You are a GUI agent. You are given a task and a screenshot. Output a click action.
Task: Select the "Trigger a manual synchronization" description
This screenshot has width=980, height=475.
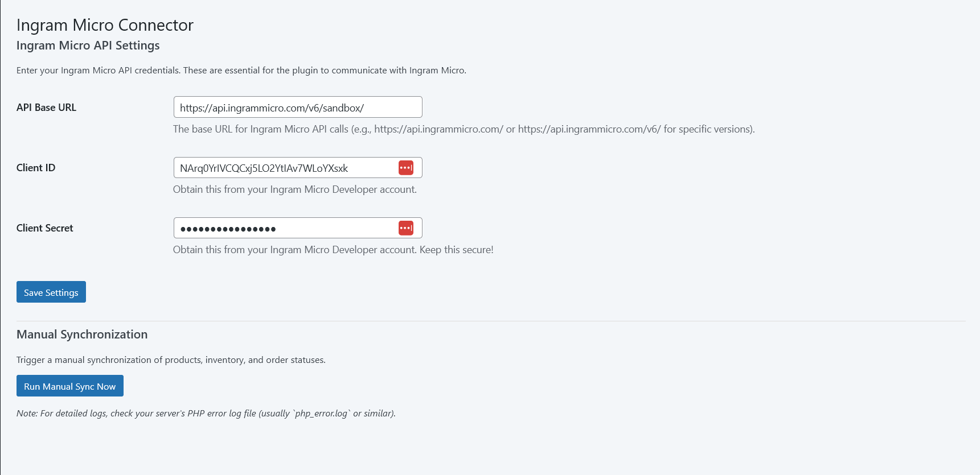click(171, 360)
